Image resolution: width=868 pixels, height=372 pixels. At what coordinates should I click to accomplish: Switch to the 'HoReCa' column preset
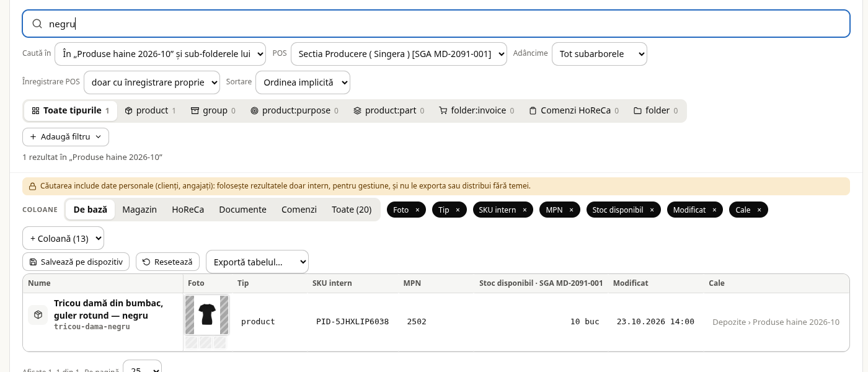(x=188, y=210)
